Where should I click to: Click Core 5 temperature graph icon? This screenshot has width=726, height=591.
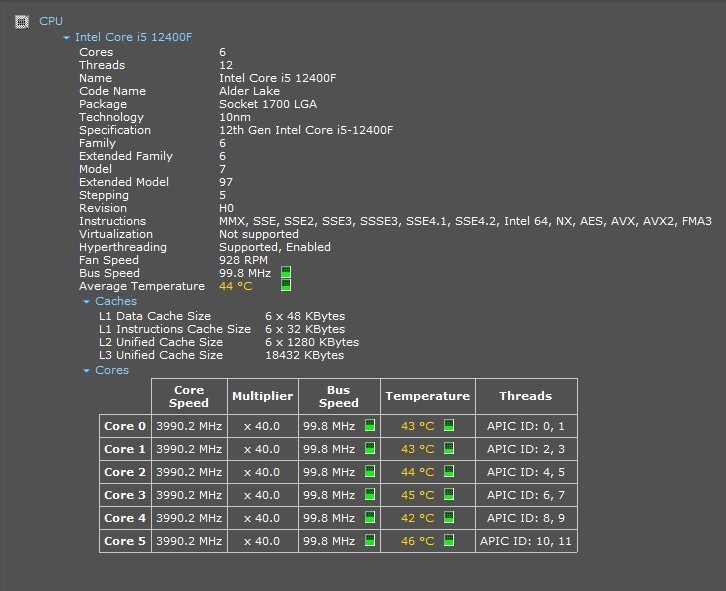(x=449, y=540)
